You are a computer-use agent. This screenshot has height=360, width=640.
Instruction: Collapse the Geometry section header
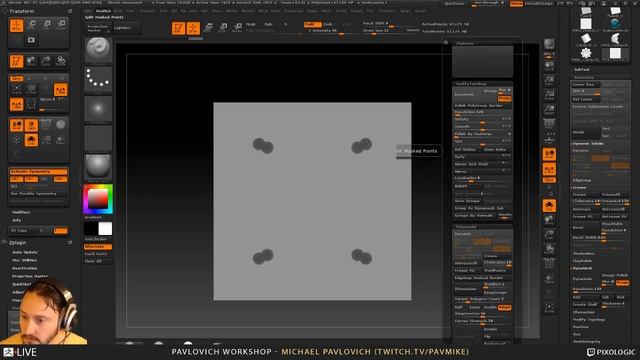[584, 78]
